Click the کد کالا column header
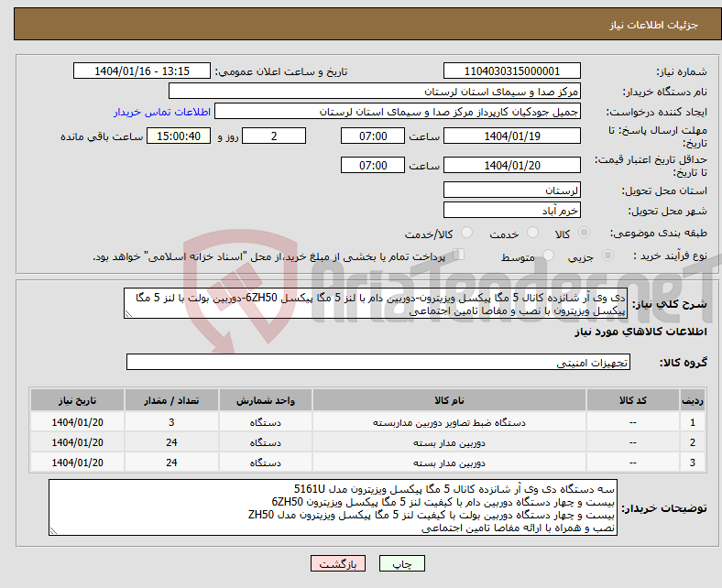This screenshot has height=588, width=722. [633, 400]
